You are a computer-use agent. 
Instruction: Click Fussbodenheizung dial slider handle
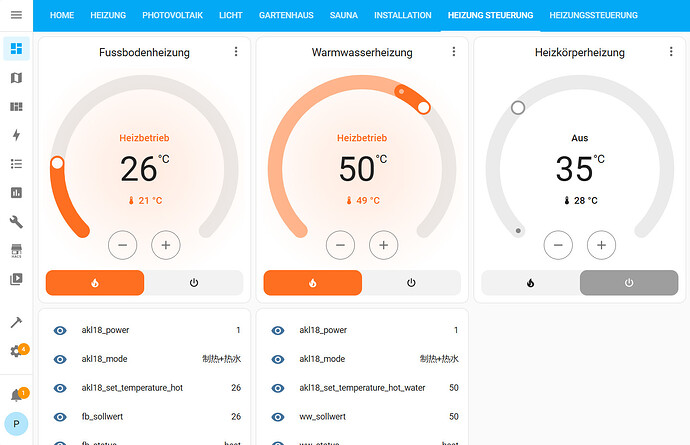point(57,163)
